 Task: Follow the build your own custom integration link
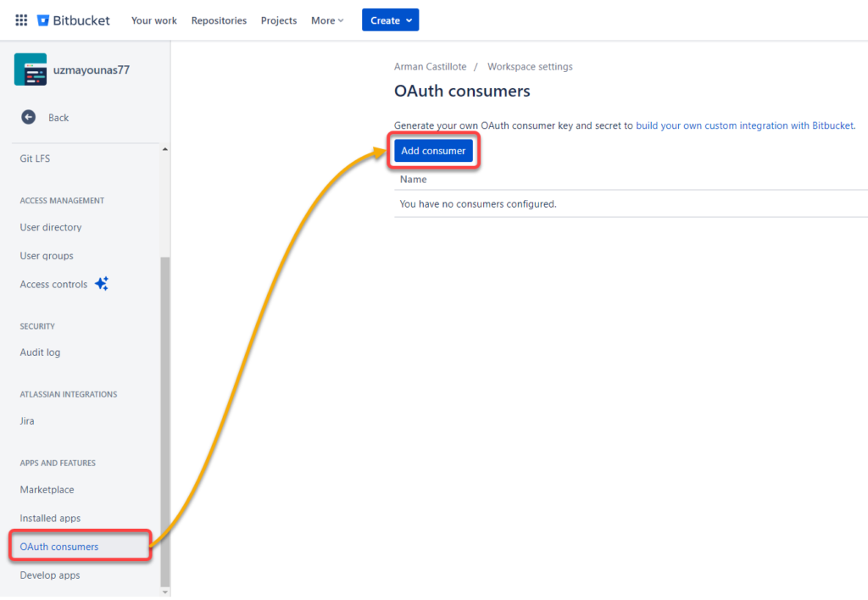(x=744, y=125)
